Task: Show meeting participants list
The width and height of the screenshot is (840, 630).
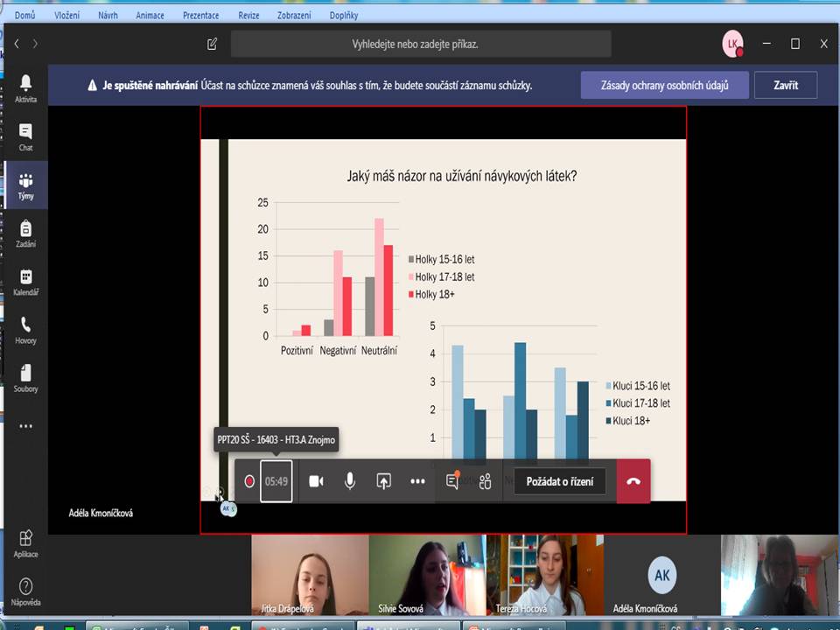Action: click(485, 481)
